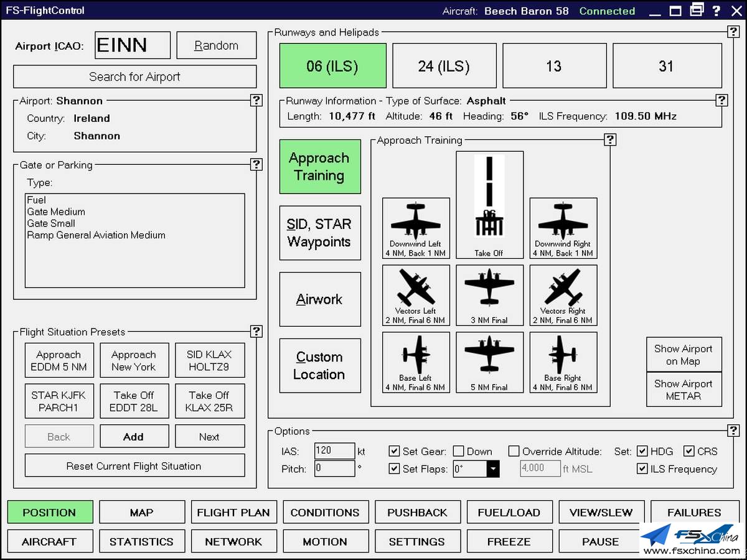Select runway 06 (ILS)
This screenshot has height=560, width=747.
pos(333,65)
